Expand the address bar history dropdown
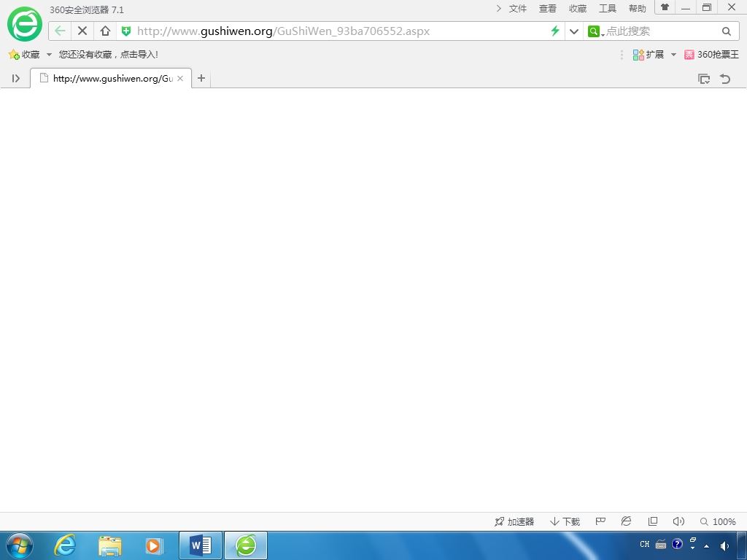Screen dimensions: 747x560 tap(574, 31)
